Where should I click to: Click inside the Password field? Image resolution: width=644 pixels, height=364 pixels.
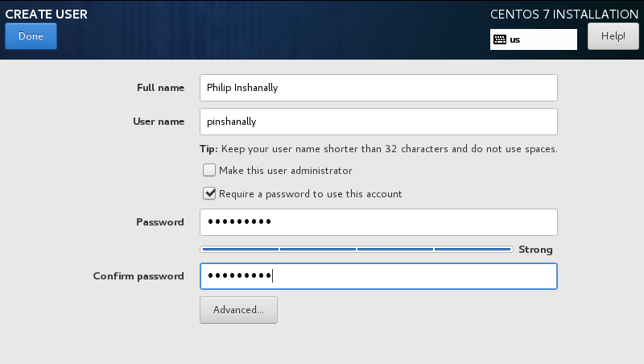(378, 222)
